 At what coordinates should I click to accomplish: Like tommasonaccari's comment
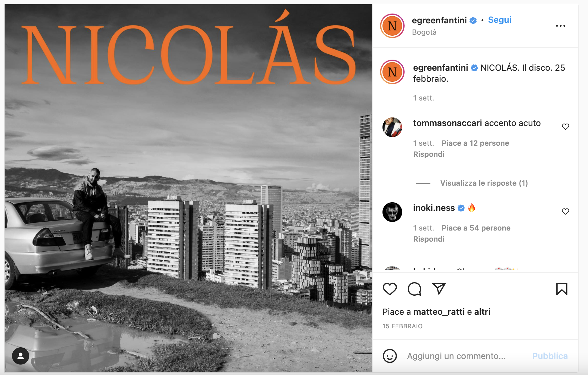click(565, 127)
